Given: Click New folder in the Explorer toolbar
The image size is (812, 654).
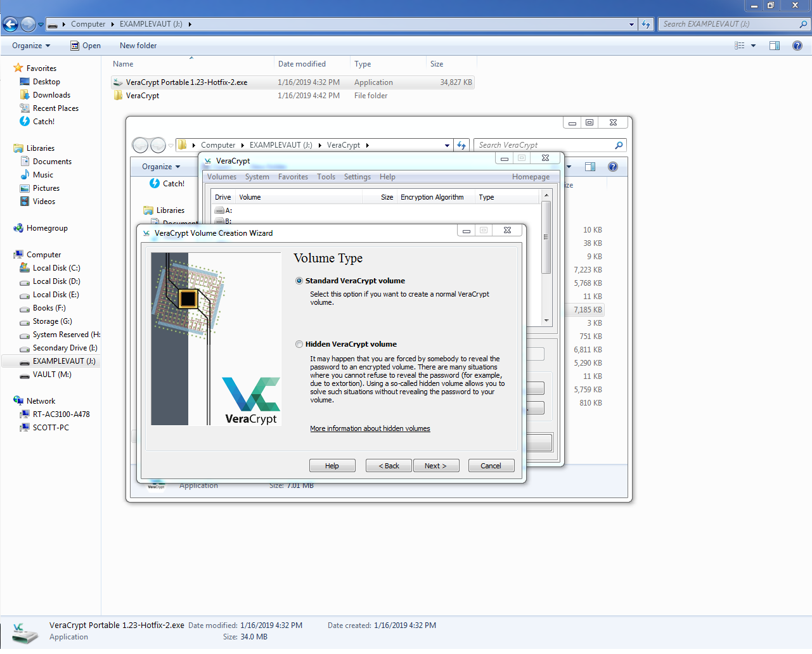Looking at the screenshot, I should pos(138,46).
